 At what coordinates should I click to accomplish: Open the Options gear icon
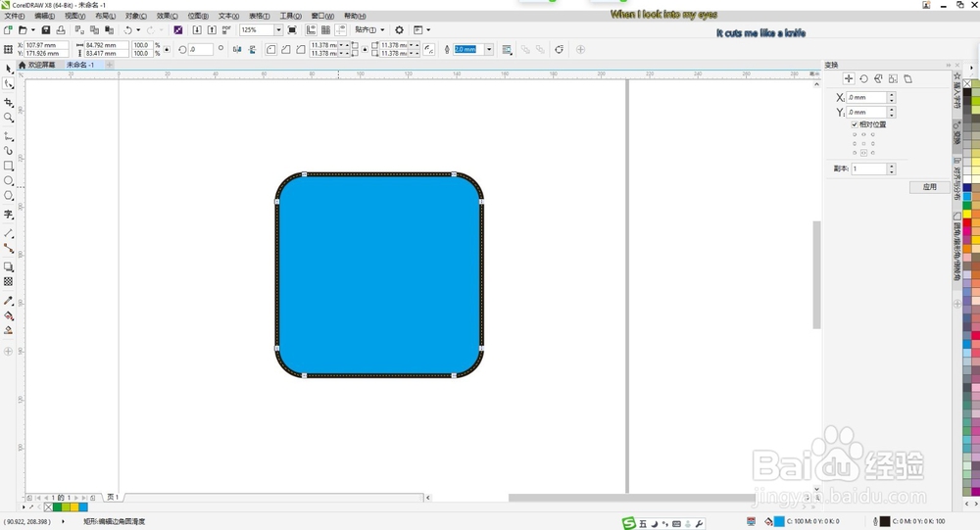pos(400,30)
